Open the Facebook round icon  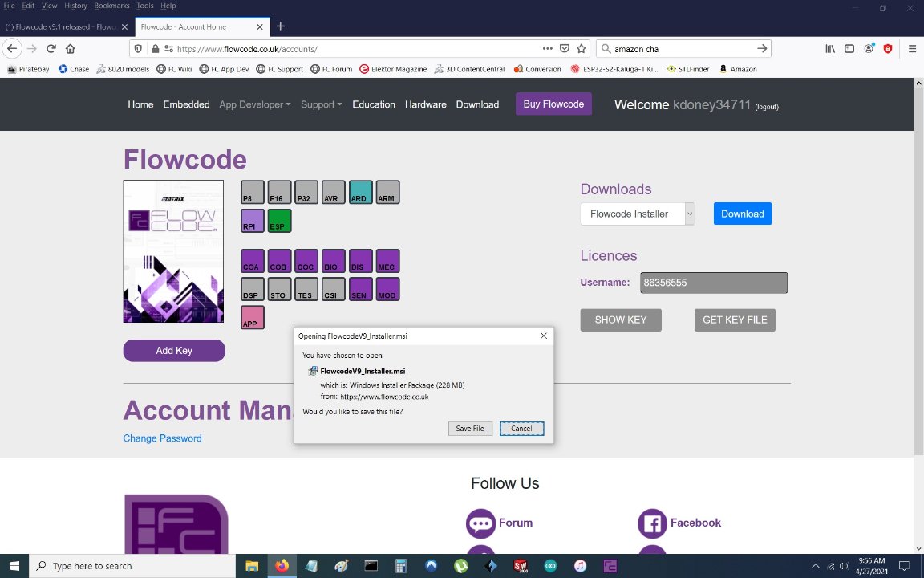pos(652,523)
